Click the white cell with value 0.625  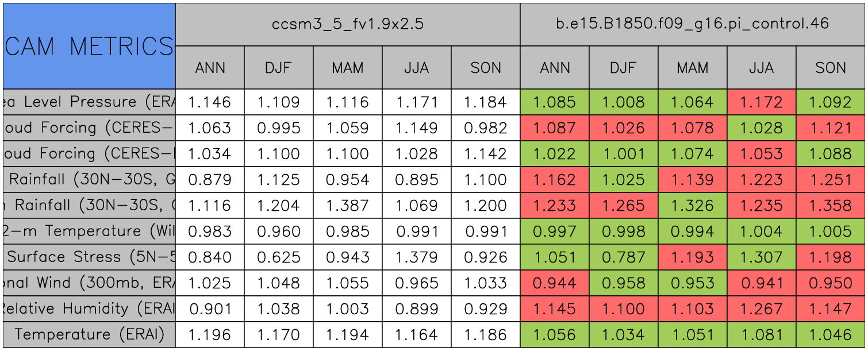[x=278, y=257]
